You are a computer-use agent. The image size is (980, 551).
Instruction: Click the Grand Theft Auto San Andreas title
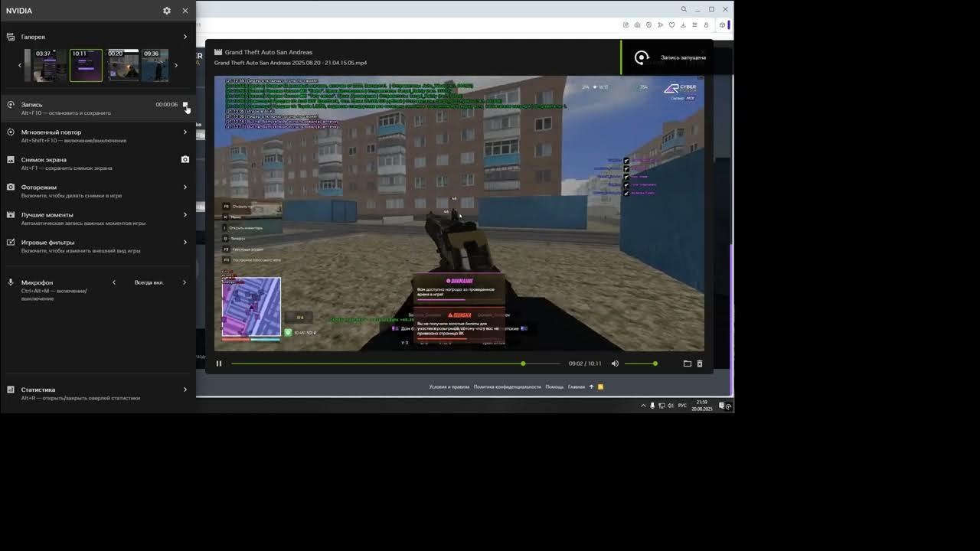(x=269, y=52)
